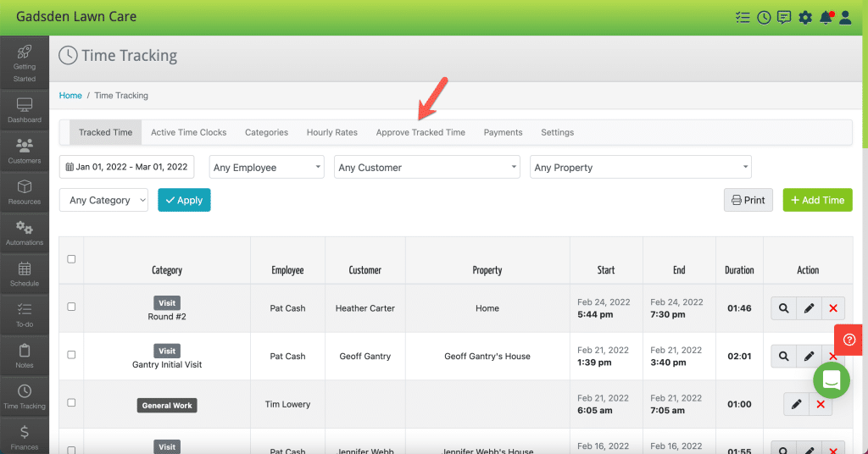
Task: Open Finances in sidebar
Action: (25, 437)
